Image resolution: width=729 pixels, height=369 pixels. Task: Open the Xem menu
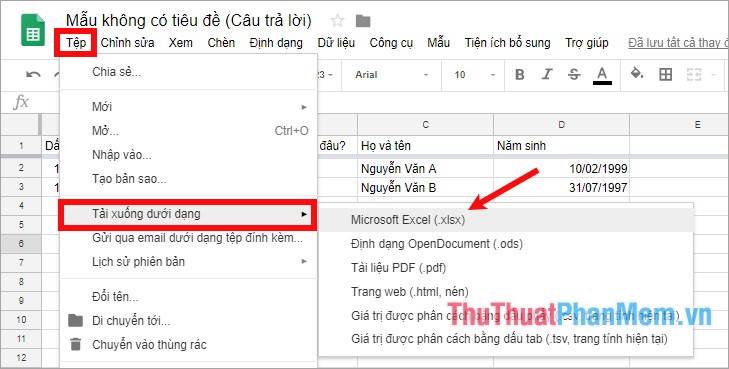(x=180, y=43)
